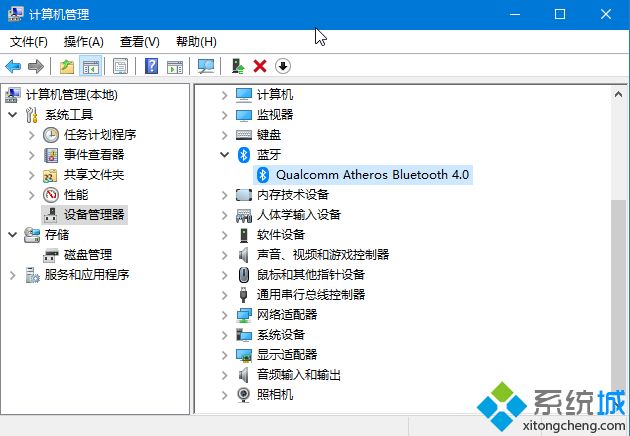Select Qualcomm Atheros Bluetooth 4.0 device
Screen dimensions: 630x436
pyautogui.click(x=363, y=175)
